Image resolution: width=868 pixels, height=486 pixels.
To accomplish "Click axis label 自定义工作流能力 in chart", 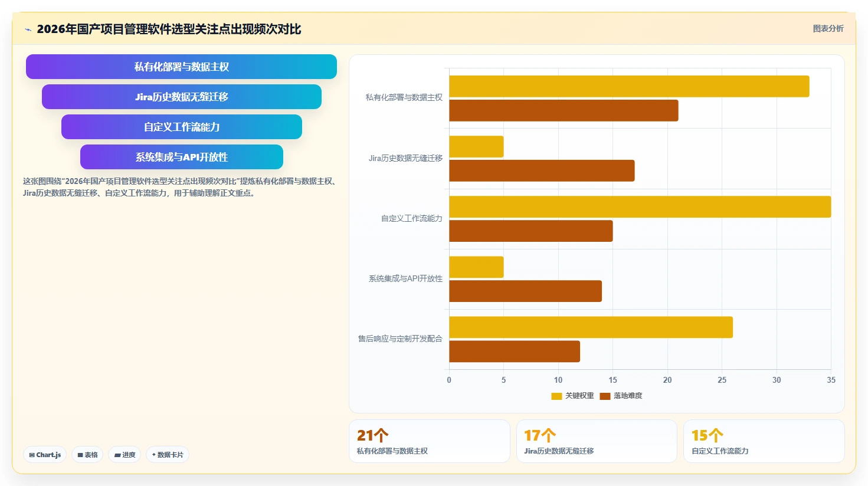I will click(412, 218).
